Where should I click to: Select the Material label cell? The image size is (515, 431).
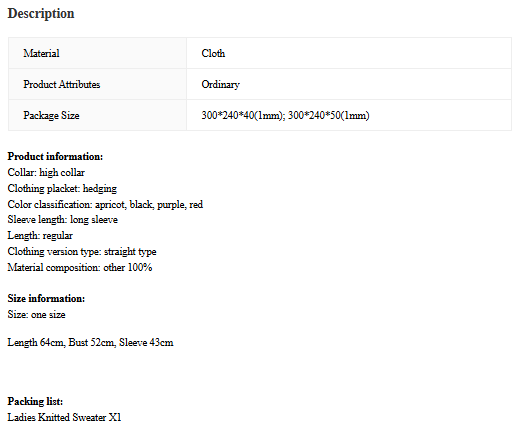[x=97, y=53]
